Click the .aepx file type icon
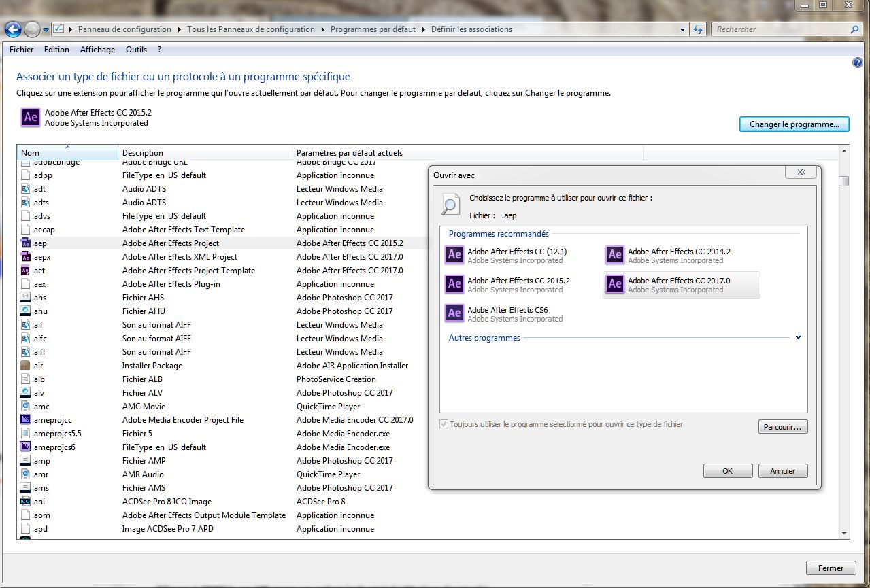Screen dimensions: 870x588 coord(26,257)
